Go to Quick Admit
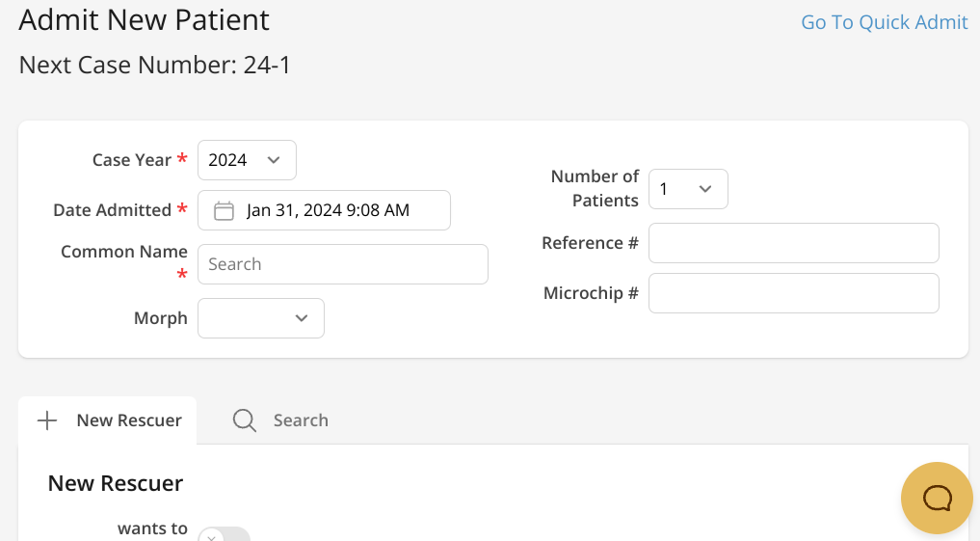 [884, 22]
